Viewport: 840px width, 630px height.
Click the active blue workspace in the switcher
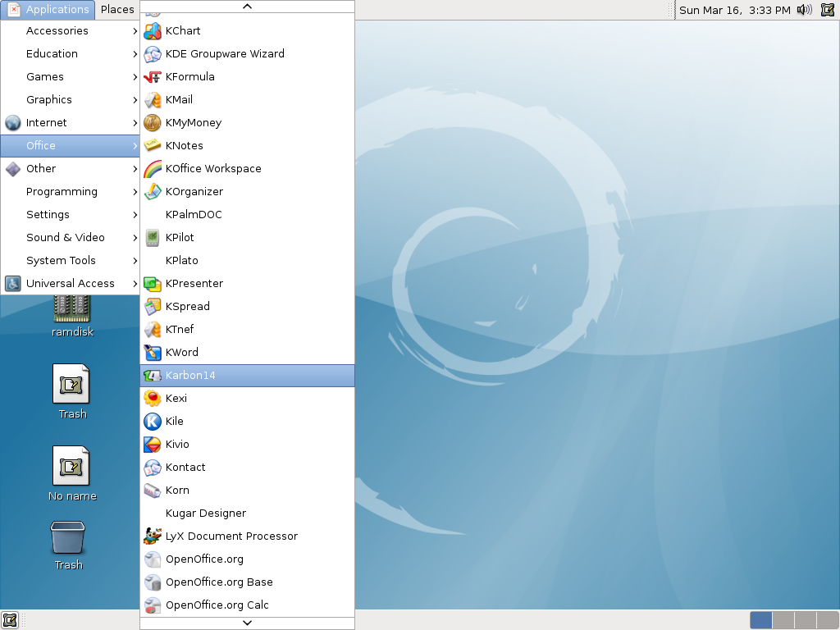[x=761, y=620]
